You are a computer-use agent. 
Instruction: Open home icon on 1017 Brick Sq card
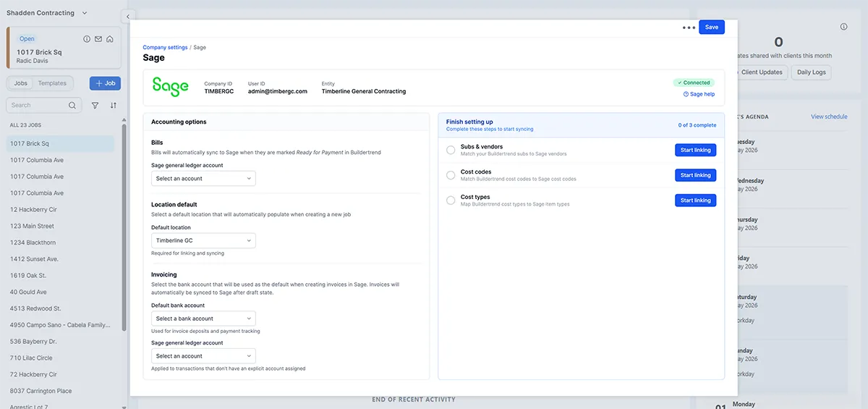point(110,39)
